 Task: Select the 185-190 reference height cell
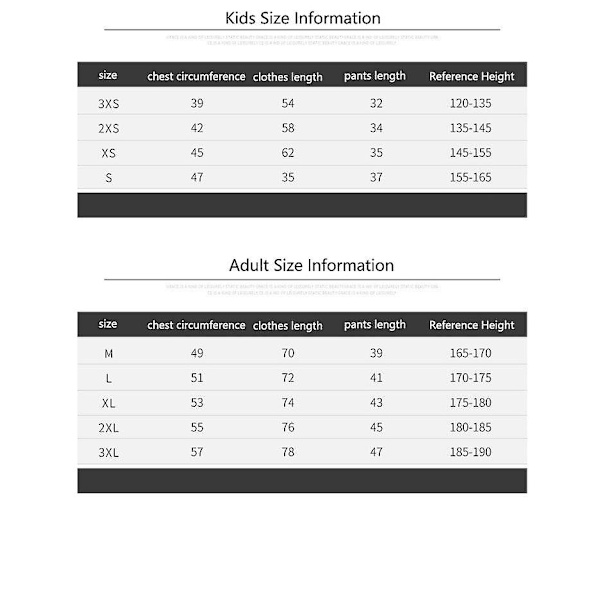pyautogui.click(x=471, y=452)
